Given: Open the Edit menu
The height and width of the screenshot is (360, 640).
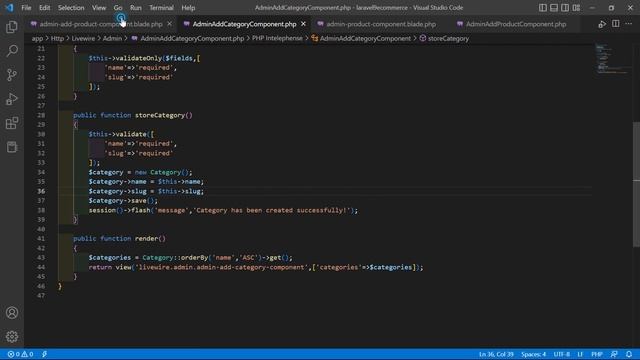Looking at the screenshot, I should tap(44, 7).
